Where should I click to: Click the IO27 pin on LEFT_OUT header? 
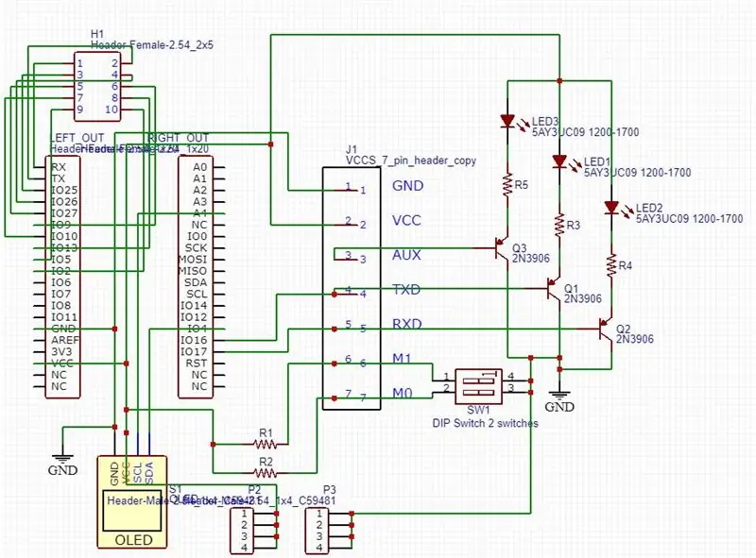64,213
